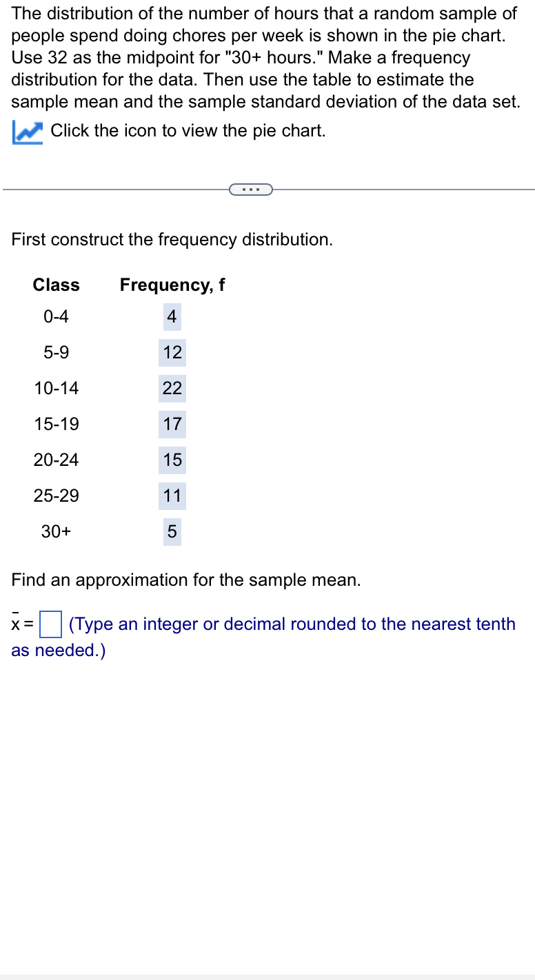Collapse the question section using the ellipsis control

[250, 188]
